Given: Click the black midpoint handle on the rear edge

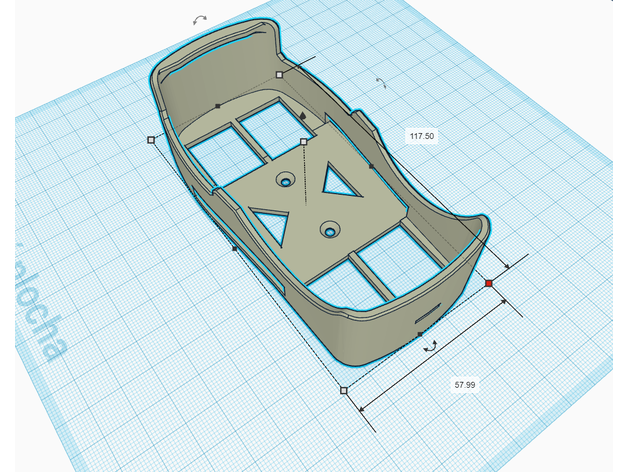Looking at the screenshot, I should coord(218,105).
